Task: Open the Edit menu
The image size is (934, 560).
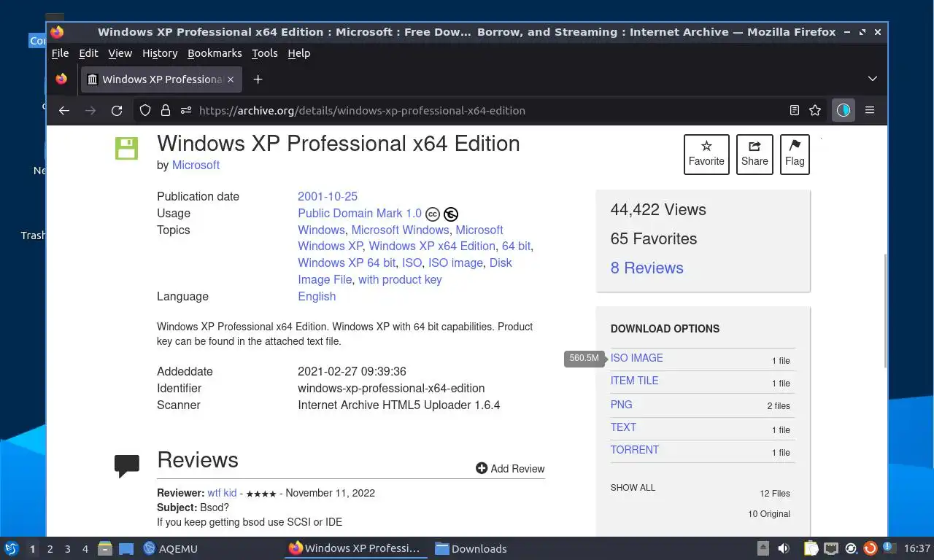Action: (88, 53)
